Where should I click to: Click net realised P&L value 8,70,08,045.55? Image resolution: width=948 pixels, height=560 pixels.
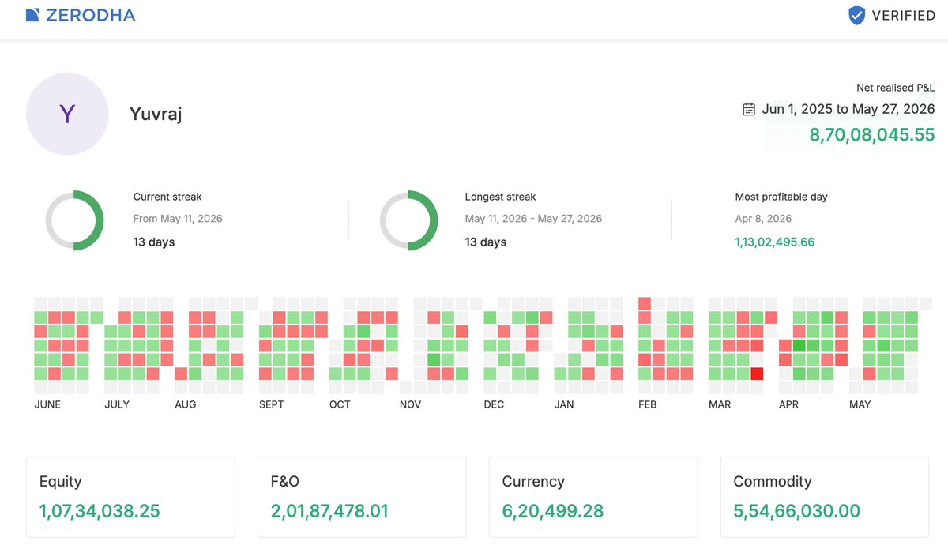[x=872, y=134]
